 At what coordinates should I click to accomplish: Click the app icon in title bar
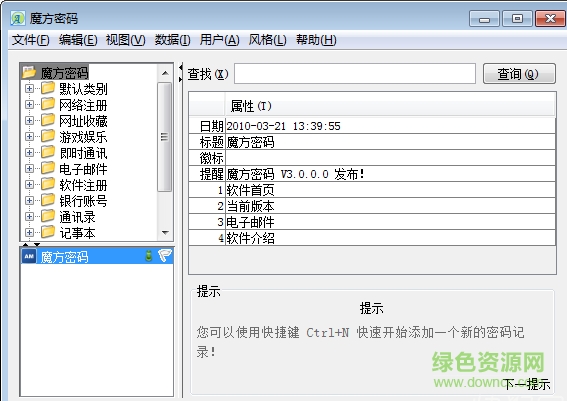click(x=17, y=18)
